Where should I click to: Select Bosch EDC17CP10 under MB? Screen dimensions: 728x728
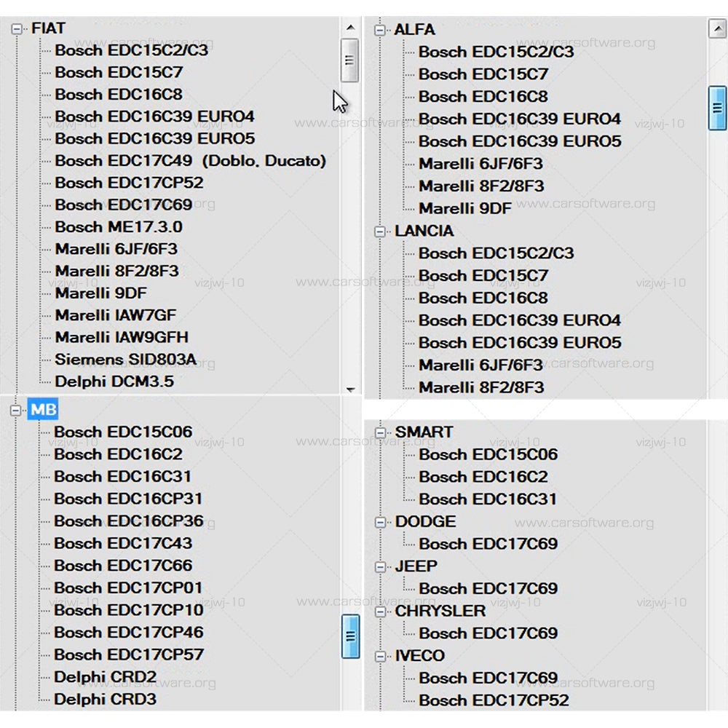pos(129,610)
